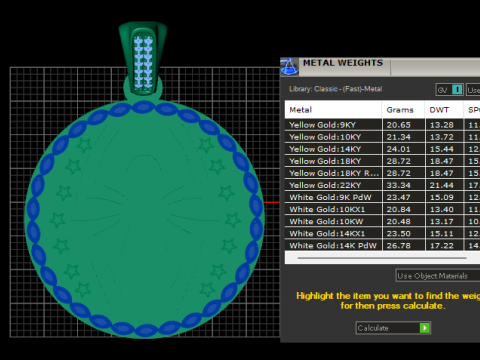This screenshot has width=480, height=360.
Task: Select the Yellow Gold:9KY row
Action: click(382, 125)
